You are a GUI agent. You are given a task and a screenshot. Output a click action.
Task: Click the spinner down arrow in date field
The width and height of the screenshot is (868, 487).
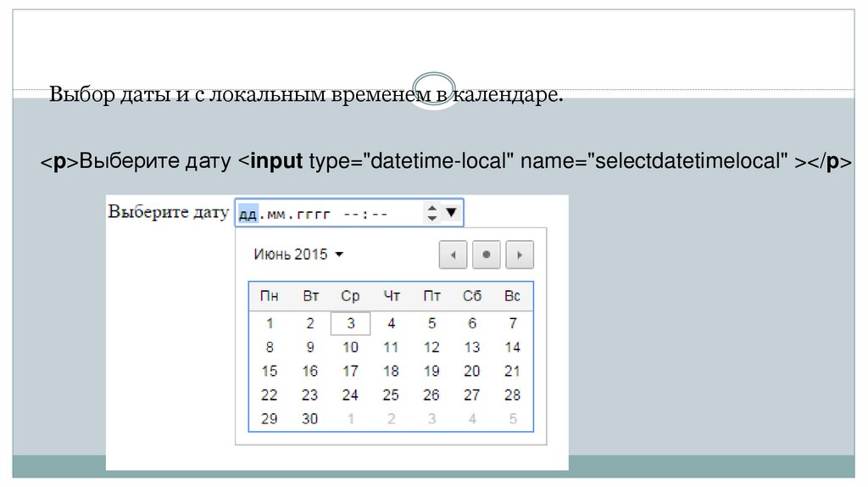(432, 218)
